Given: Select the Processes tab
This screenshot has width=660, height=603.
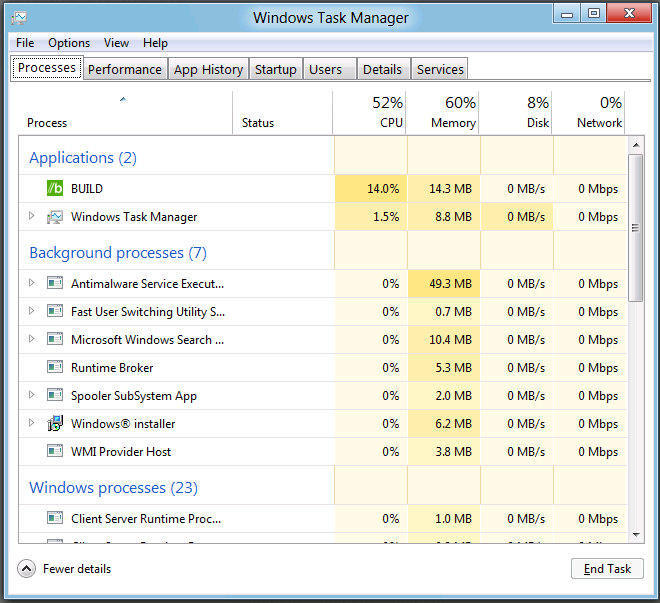Looking at the screenshot, I should click(x=47, y=68).
